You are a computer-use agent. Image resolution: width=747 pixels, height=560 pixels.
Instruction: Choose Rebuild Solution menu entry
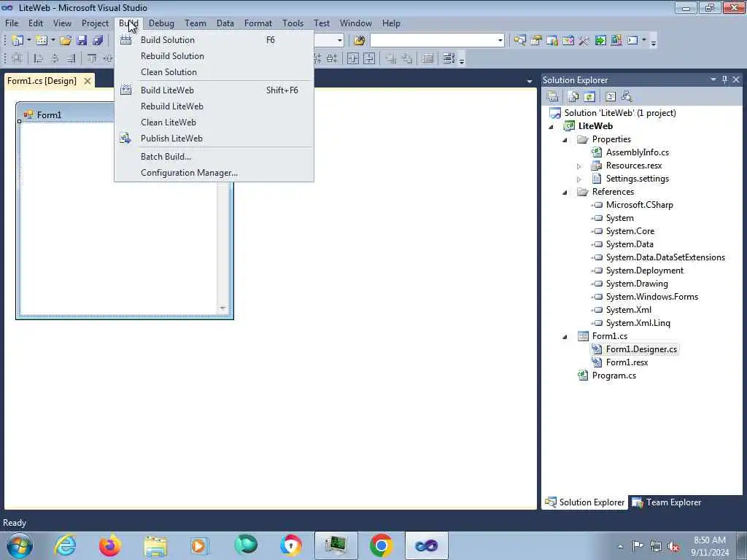[x=214, y=56]
